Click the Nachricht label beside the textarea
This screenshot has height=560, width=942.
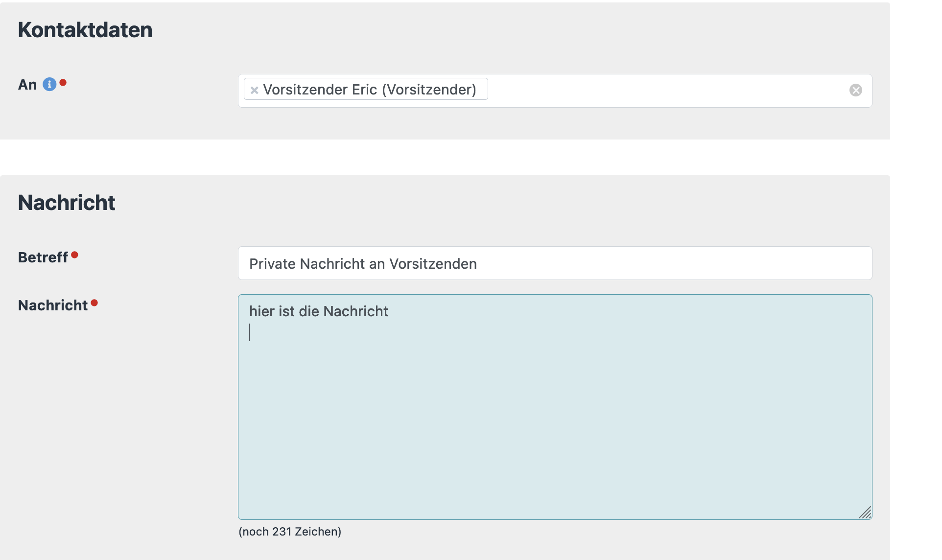(53, 305)
